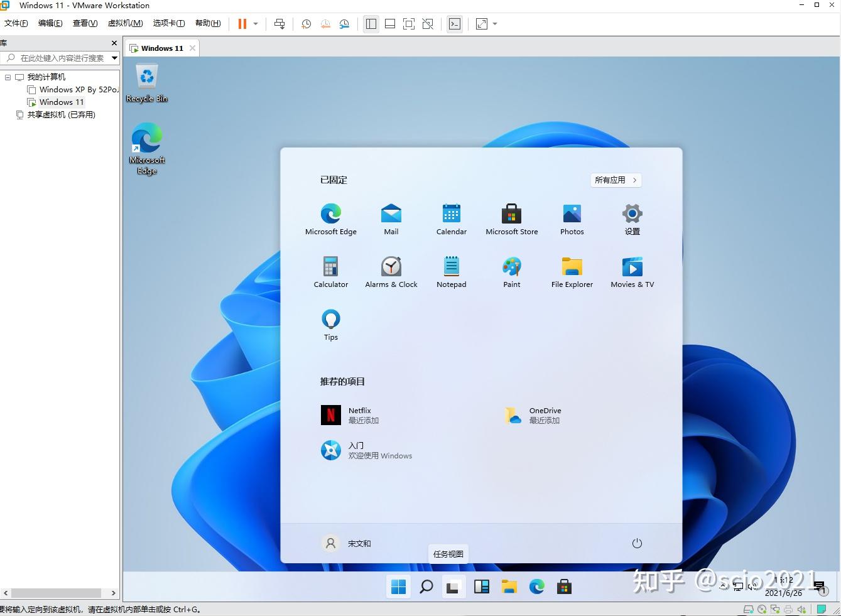Select 我的计算机 in the library tree
841x616 pixels.
tap(46, 77)
